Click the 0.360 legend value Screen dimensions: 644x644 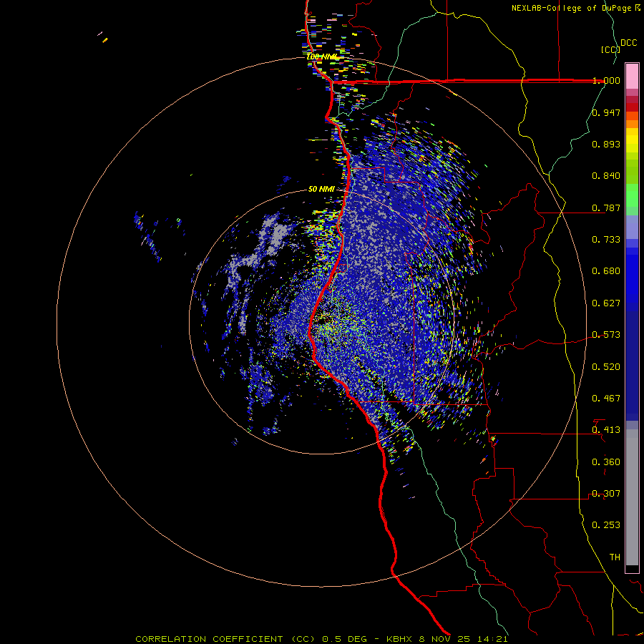(x=606, y=462)
